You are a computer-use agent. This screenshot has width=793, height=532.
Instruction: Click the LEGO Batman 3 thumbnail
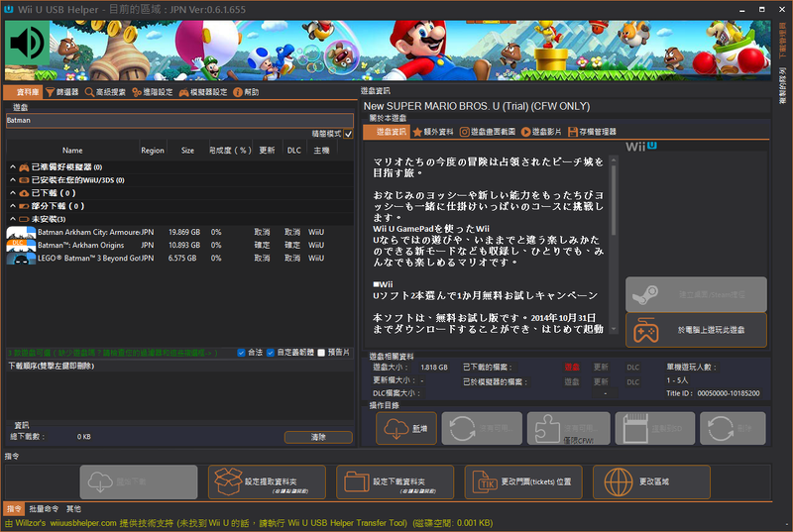[x=21, y=259]
